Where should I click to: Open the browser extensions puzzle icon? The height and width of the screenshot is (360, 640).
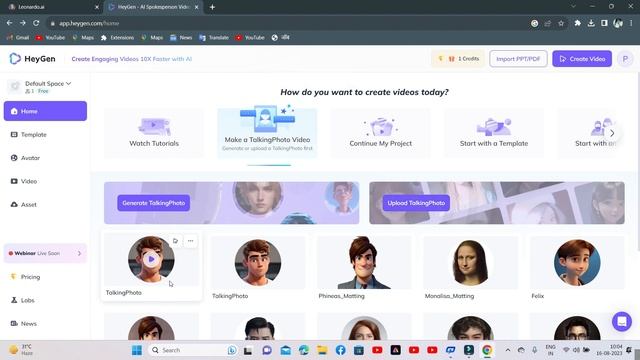click(577, 23)
